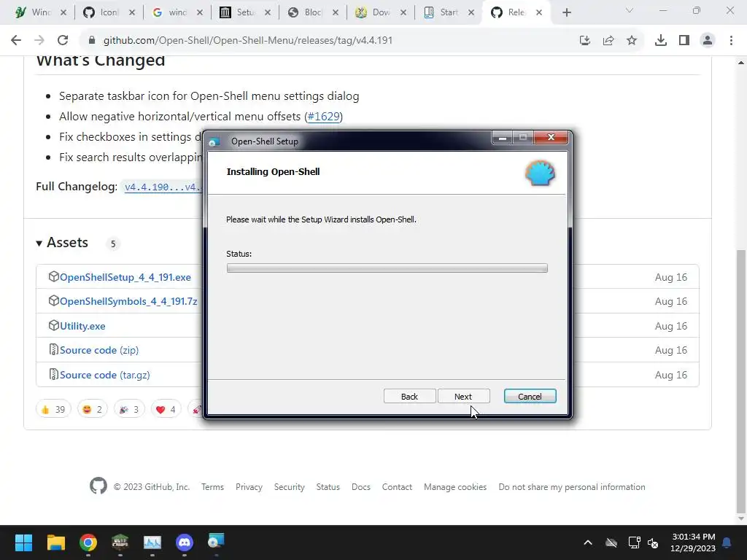Open Chrome downloads icon
The image size is (747, 560).
click(x=661, y=41)
